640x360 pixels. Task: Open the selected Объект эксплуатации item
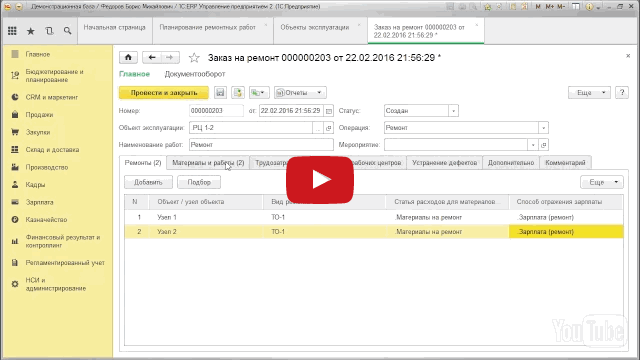pos(329,128)
